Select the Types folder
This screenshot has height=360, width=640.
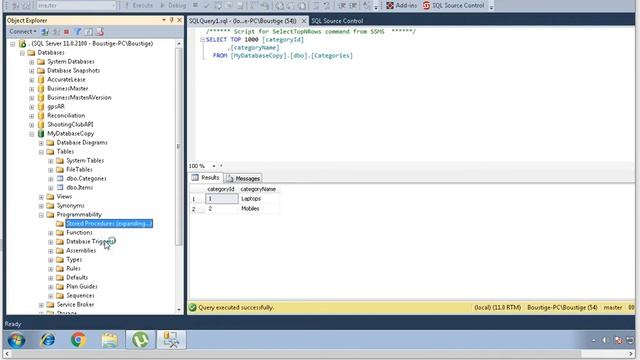point(74,259)
